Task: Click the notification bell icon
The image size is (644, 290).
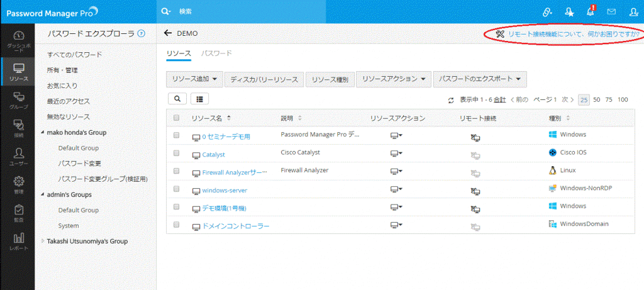Action: point(590,11)
